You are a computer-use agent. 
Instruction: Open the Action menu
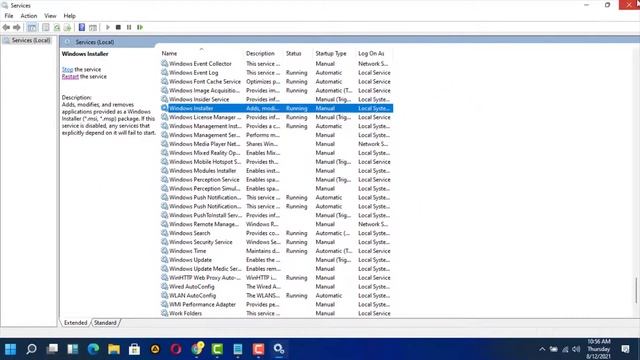click(29, 16)
